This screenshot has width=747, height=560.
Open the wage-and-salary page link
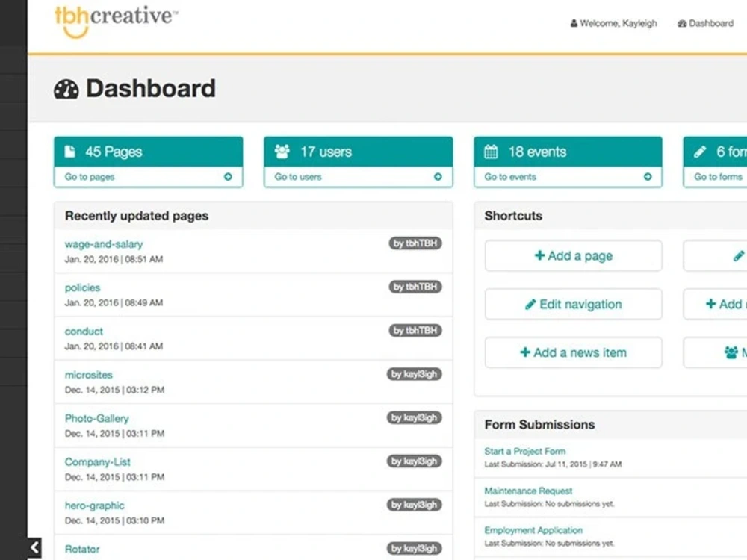pyautogui.click(x=103, y=244)
